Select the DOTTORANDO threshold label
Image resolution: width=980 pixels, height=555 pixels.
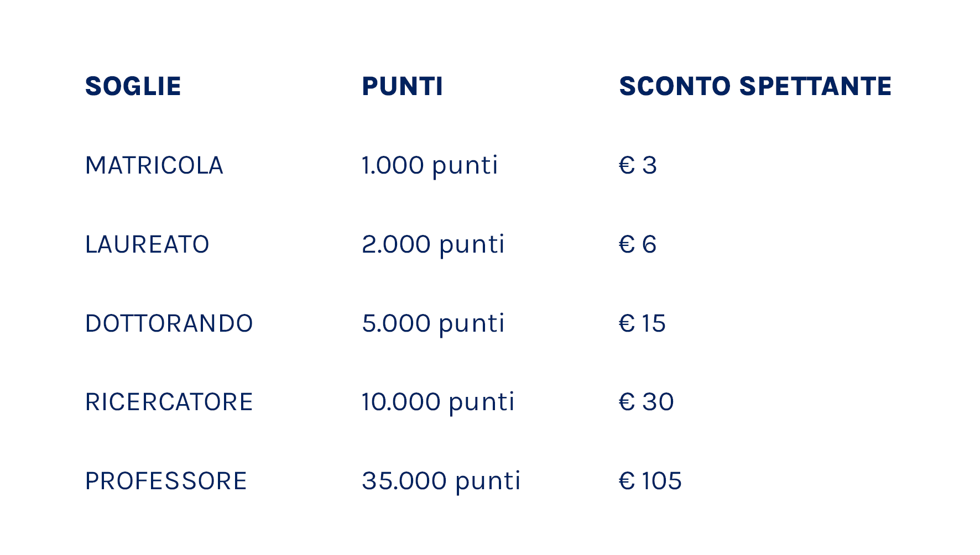point(169,323)
